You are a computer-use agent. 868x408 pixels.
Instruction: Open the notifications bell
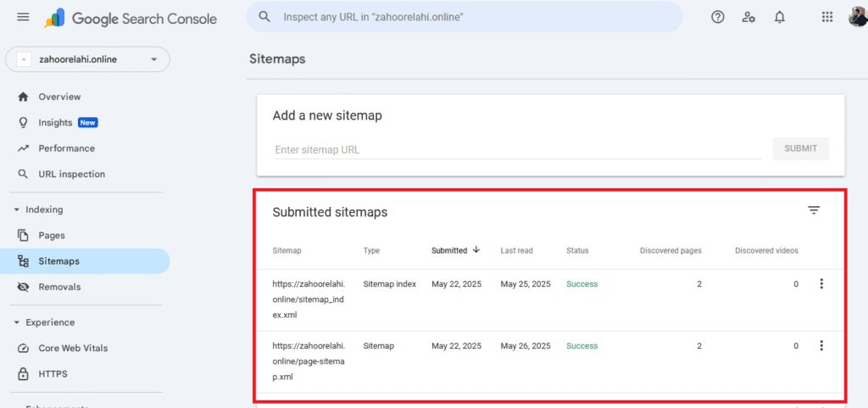(x=780, y=17)
